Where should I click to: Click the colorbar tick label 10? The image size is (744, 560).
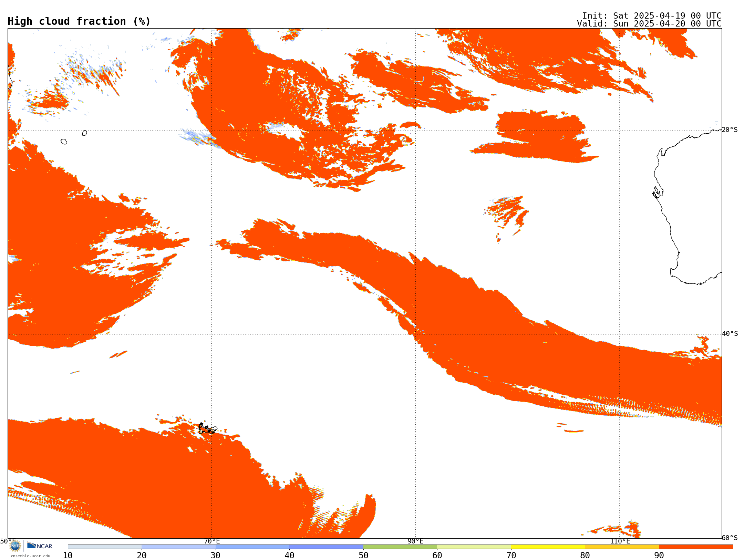[x=68, y=556]
